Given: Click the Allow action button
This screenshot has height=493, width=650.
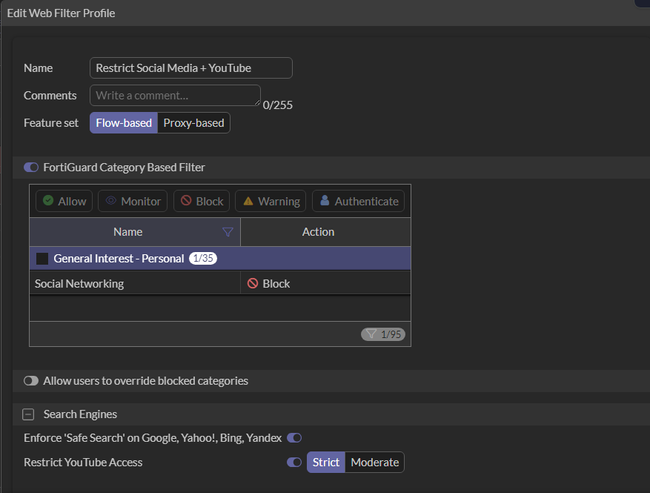Looking at the screenshot, I should pos(64,201).
